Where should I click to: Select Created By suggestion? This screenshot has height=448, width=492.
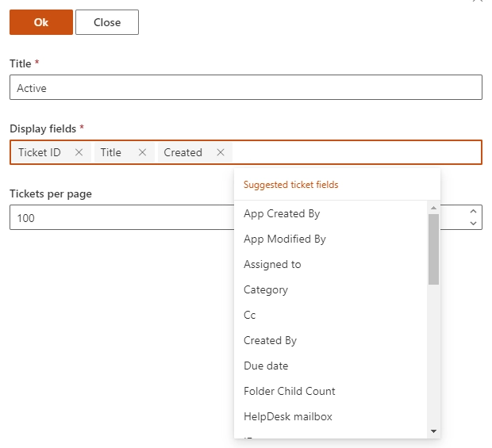pos(331,341)
